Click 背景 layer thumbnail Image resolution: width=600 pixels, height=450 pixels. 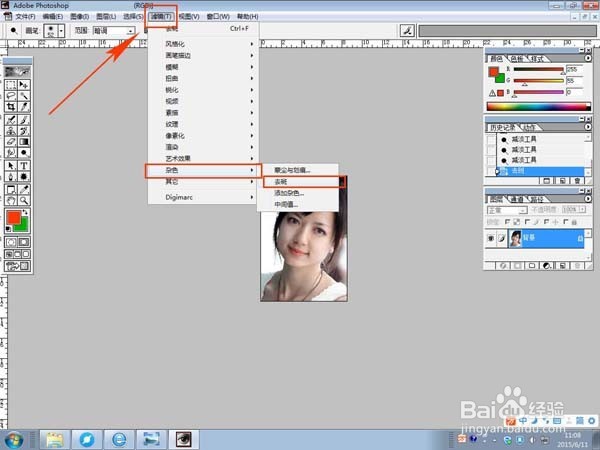coord(515,238)
